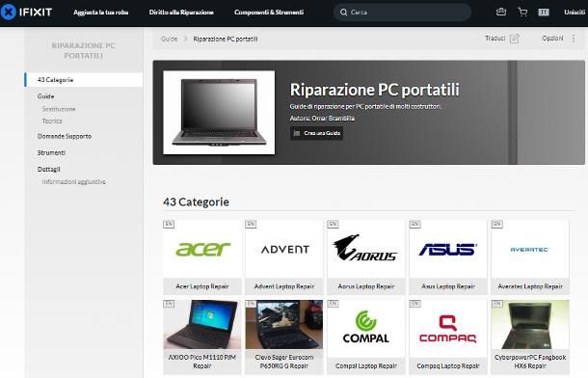Image resolution: width=588 pixels, height=378 pixels.
Task: Open Aggiusta la tua roba menu
Action: [101, 13]
